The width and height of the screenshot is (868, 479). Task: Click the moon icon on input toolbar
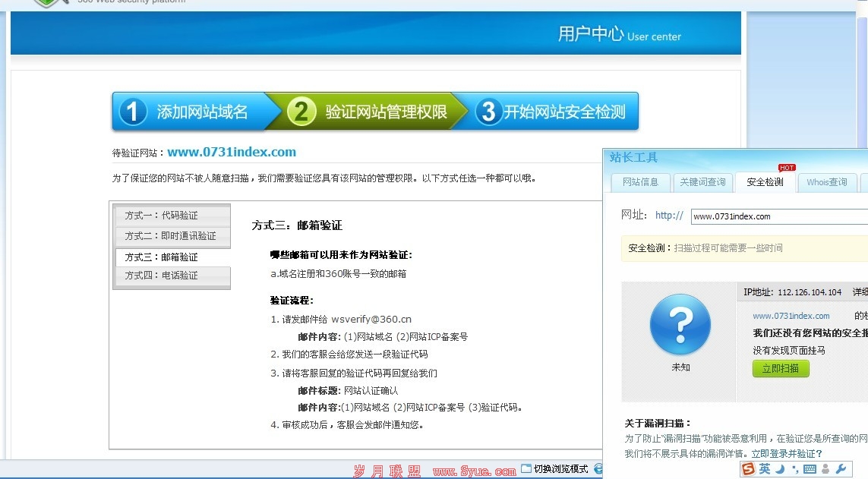coord(780,469)
